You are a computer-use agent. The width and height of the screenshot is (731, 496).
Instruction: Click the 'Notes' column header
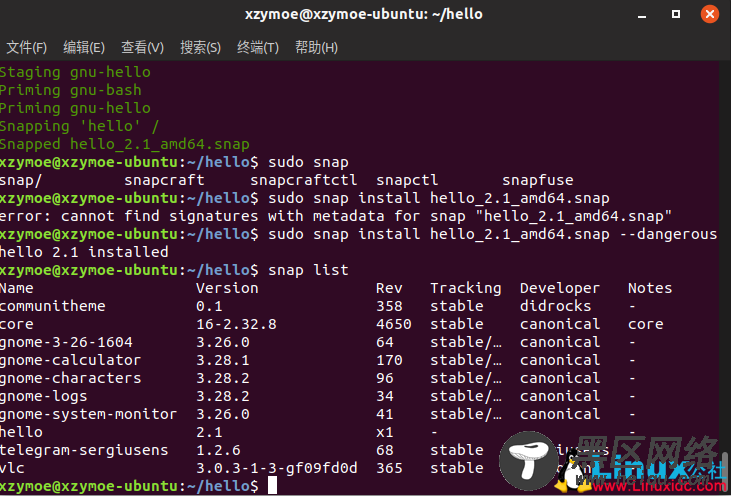point(650,288)
